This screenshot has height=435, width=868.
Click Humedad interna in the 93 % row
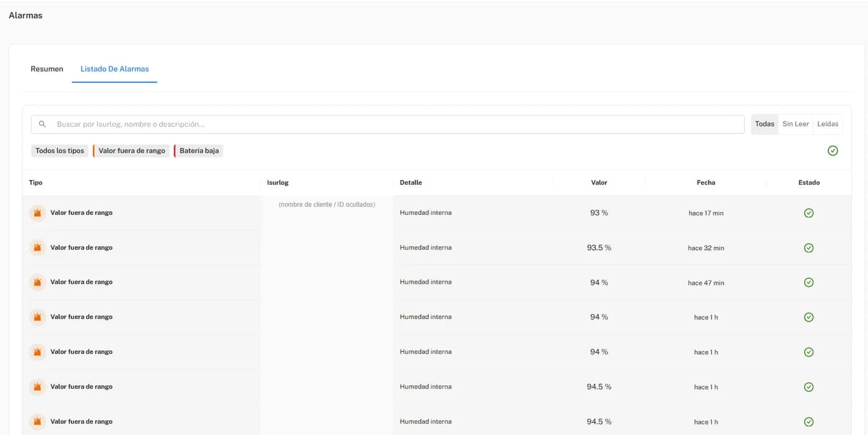pos(425,213)
